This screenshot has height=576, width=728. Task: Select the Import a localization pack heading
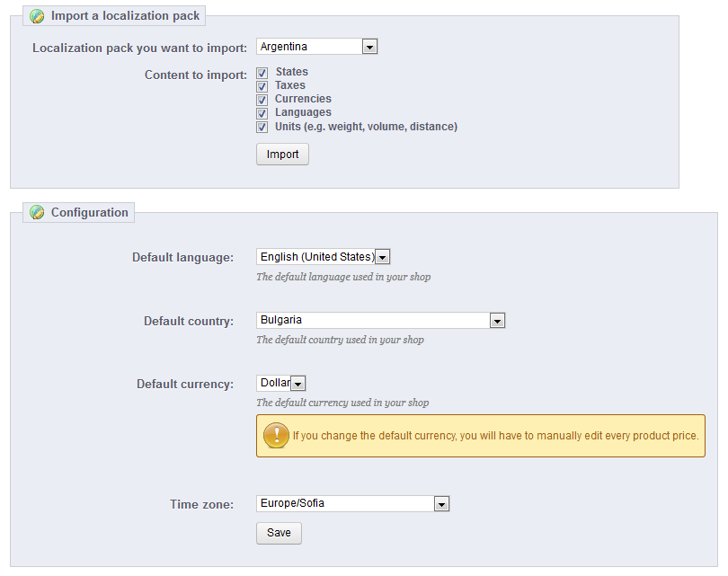pyautogui.click(x=125, y=16)
